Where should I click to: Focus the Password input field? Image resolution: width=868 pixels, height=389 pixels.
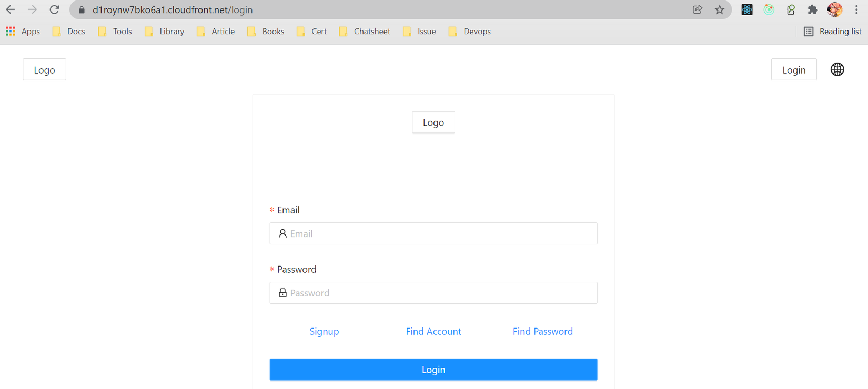coord(433,293)
